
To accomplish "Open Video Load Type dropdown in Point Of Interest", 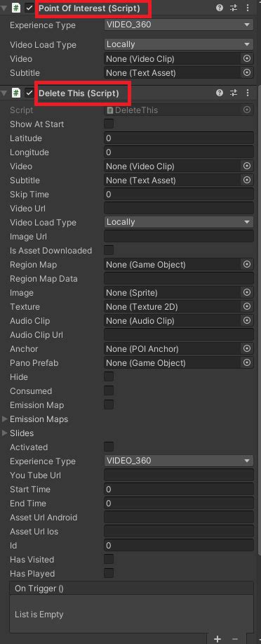I will [x=178, y=44].
